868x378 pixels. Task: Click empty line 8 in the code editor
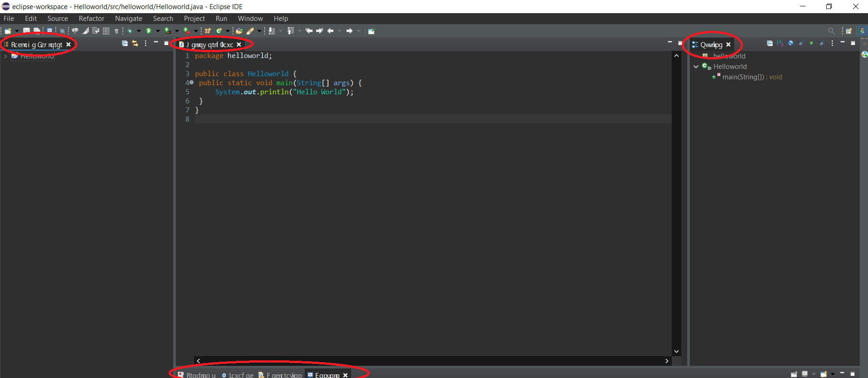[x=408, y=119]
